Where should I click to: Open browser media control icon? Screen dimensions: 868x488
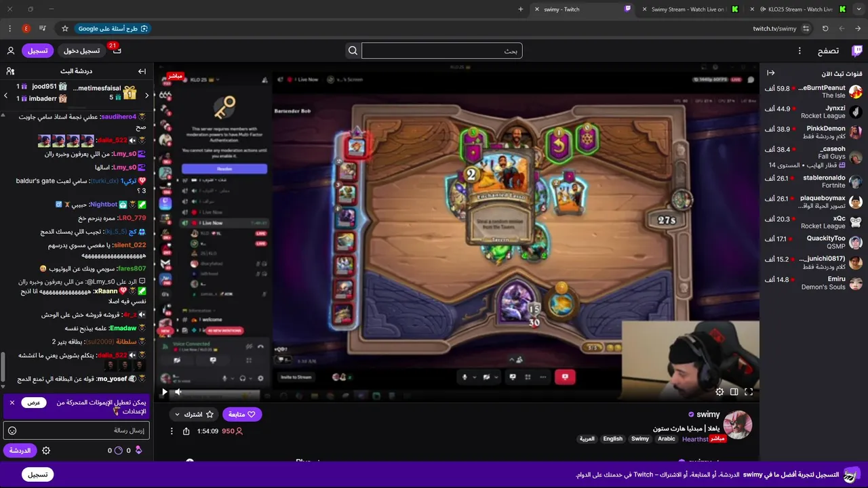[43, 28]
